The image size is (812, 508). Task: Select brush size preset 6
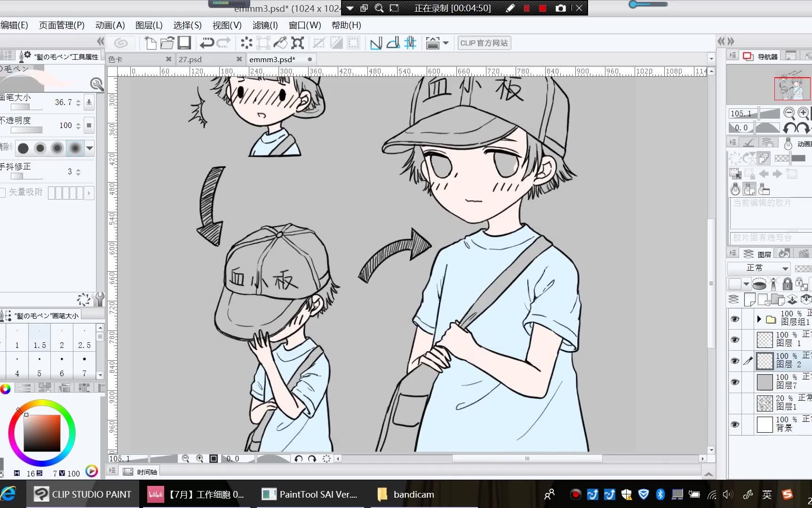62,366
